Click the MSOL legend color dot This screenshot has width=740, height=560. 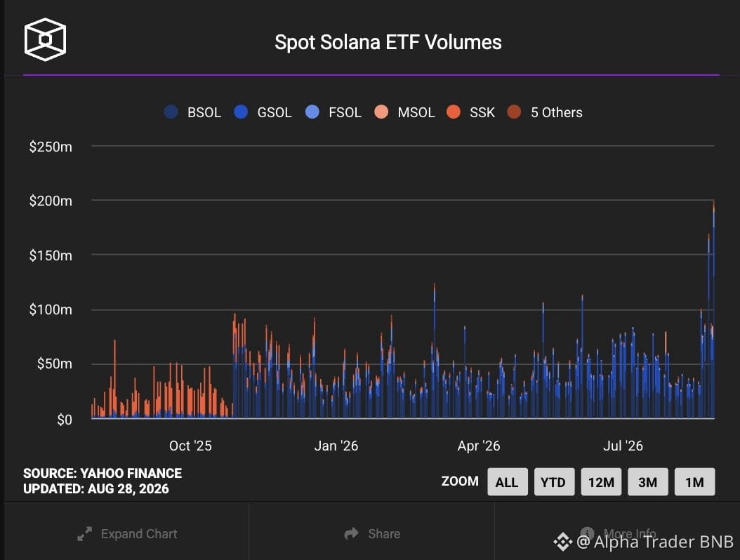click(x=381, y=112)
